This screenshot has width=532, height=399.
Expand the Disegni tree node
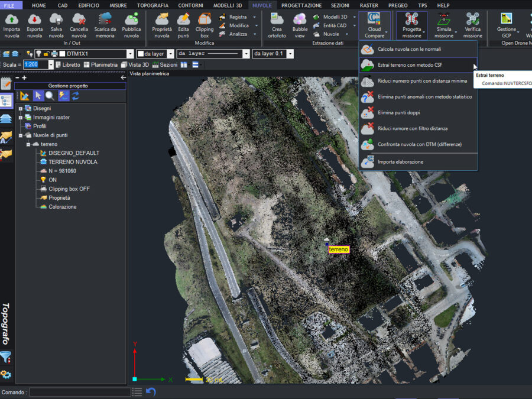[20, 109]
